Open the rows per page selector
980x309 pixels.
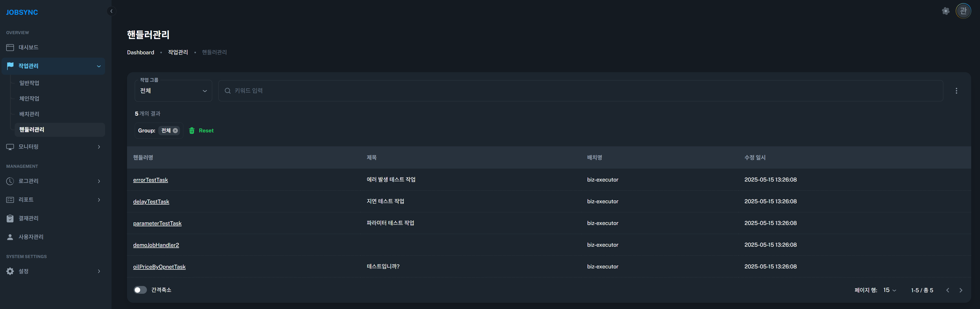(x=889, y=290)
